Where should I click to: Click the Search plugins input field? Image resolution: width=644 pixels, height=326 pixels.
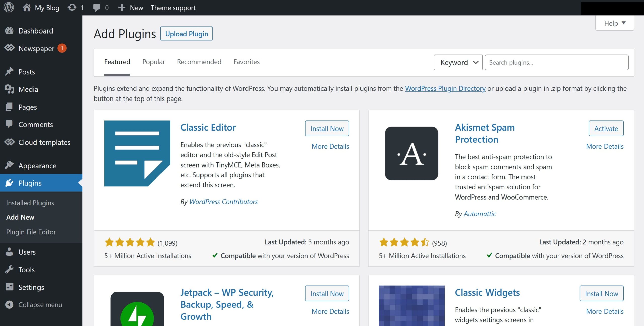coord(556,62)
